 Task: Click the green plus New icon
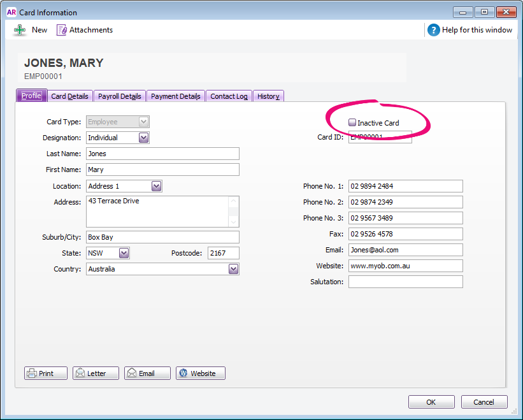20,30
